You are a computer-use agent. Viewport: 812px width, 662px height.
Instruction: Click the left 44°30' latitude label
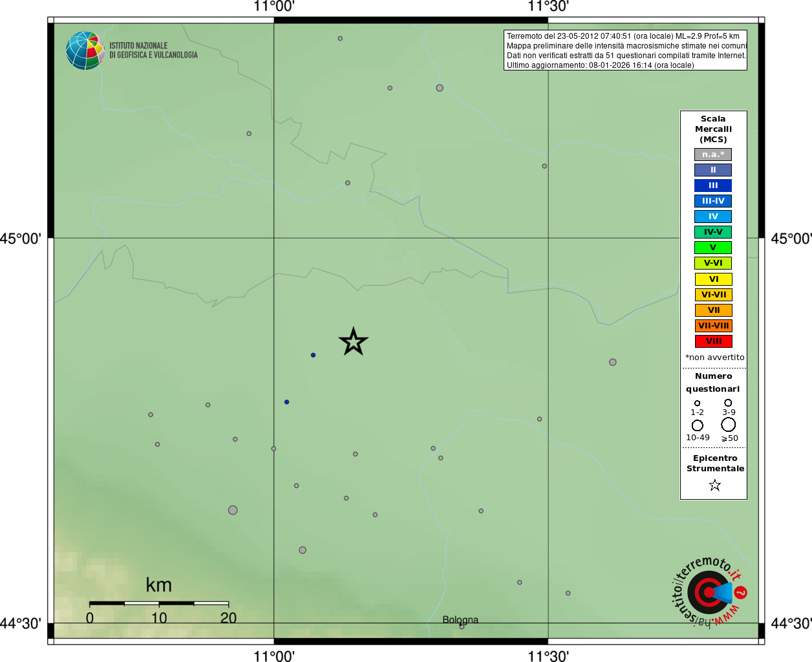coord(21,623)
